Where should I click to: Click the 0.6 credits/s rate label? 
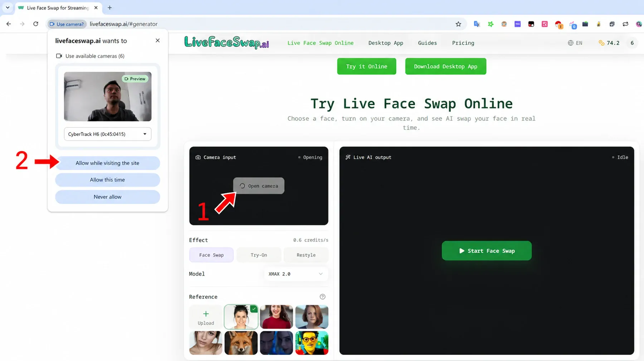pyautogui.click(x=311, y=240)
